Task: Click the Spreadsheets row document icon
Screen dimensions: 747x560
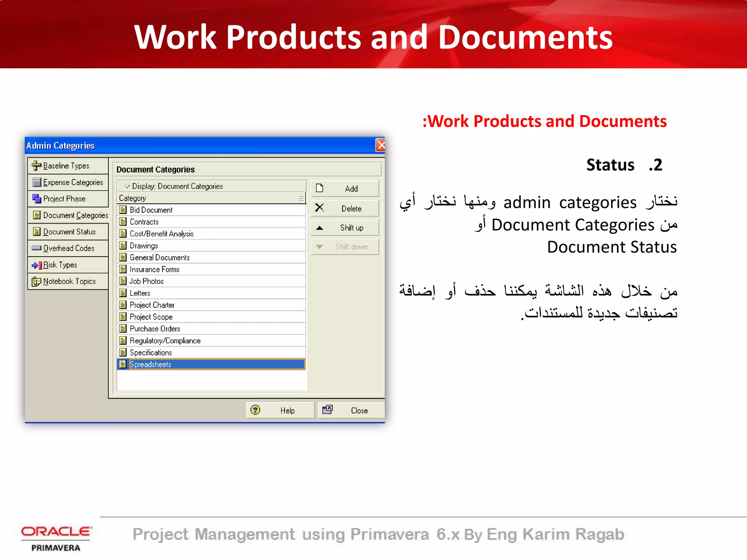Action: 123,364
